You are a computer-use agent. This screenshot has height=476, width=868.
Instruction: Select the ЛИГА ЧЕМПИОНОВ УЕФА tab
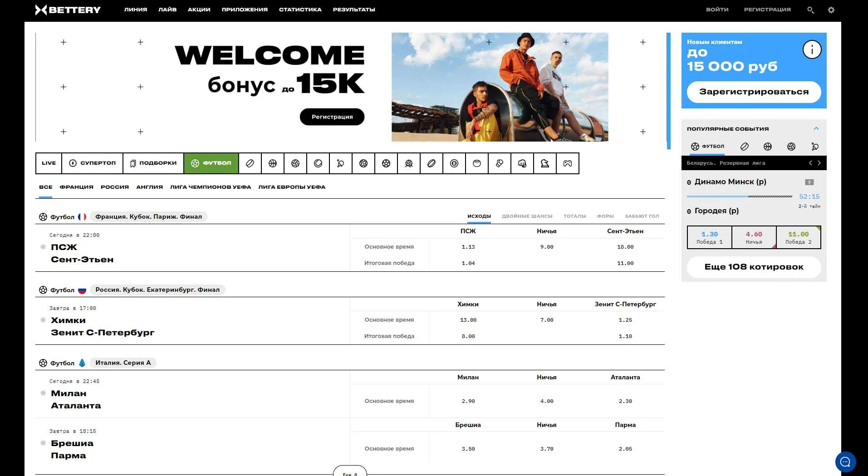point(211,187)
